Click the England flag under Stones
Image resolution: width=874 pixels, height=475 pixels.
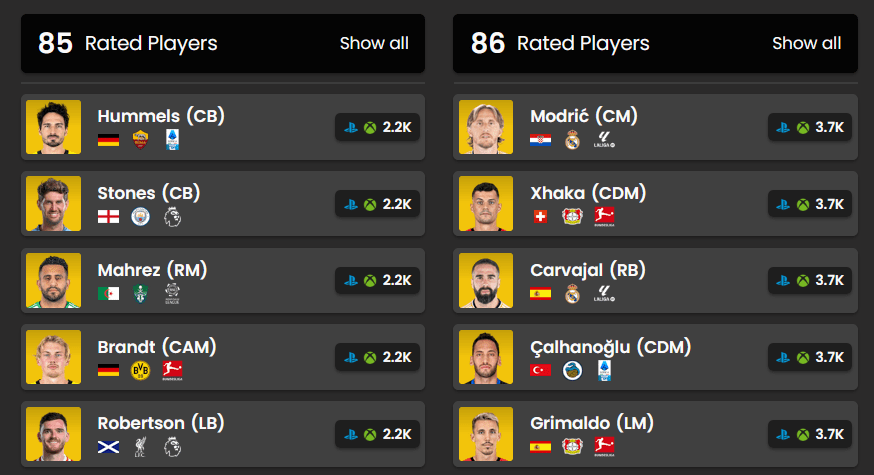[x=108, y=216]
